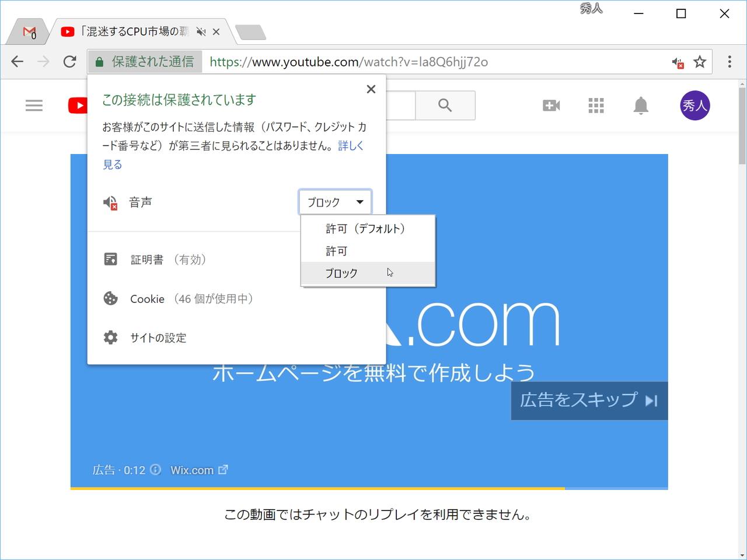Open the 詳しく見る link
747x560 pixels.
(350, 145)
